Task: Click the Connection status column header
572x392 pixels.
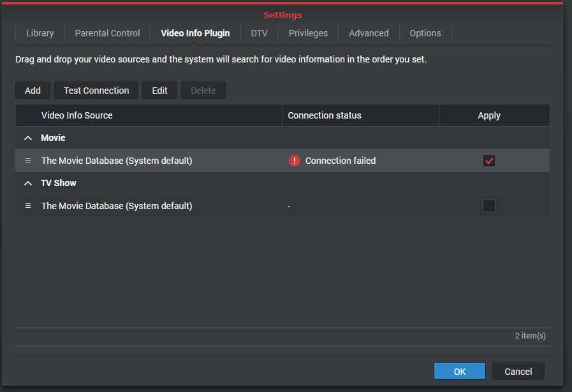Action: tap(325, 115)
